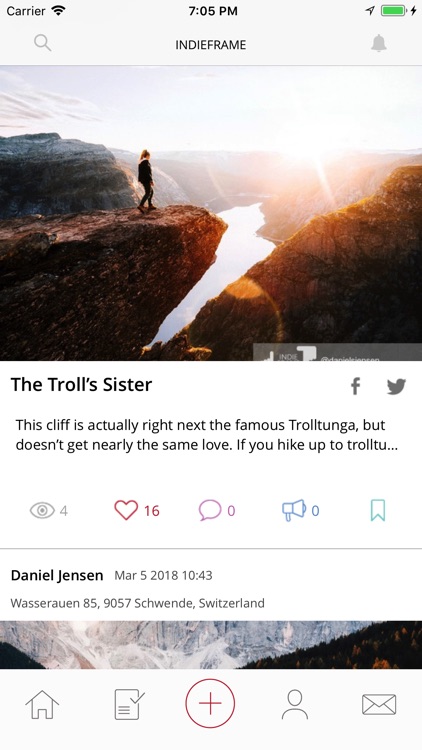Open The Troll's Sister title
This screenshot has height=750, width=422.
81,385
